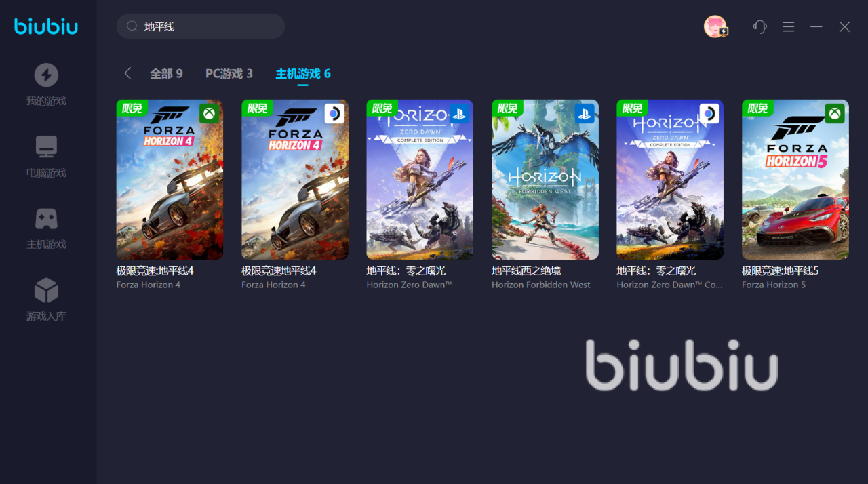Open the Xbox Forza Horizon 4 cover
868x484 pixels.
170,180
